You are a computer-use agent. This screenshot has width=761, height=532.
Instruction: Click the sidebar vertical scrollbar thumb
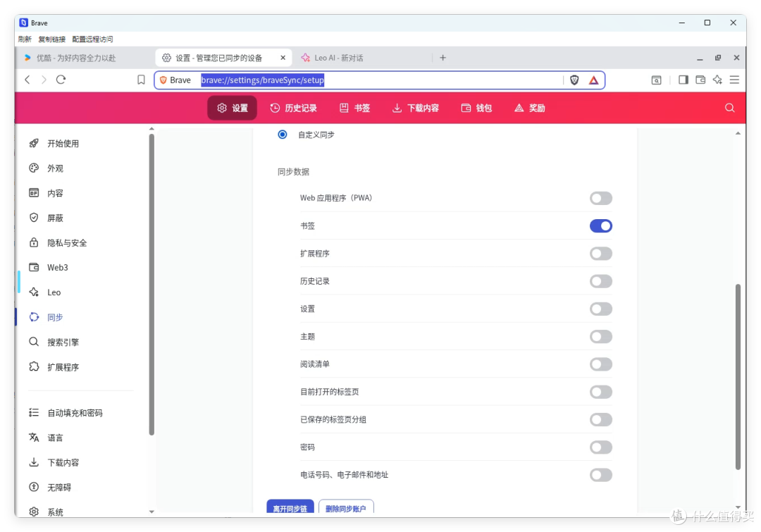coord(151,284)
